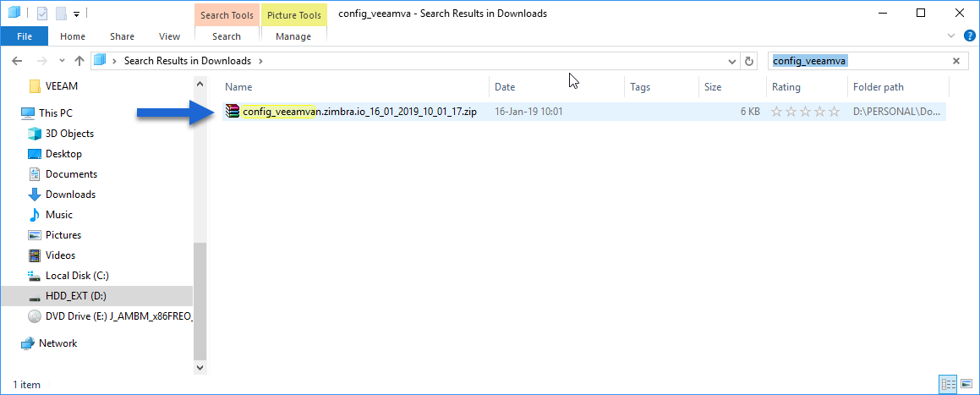
Task: Sort by the Folder path column header
Action: 897,87
